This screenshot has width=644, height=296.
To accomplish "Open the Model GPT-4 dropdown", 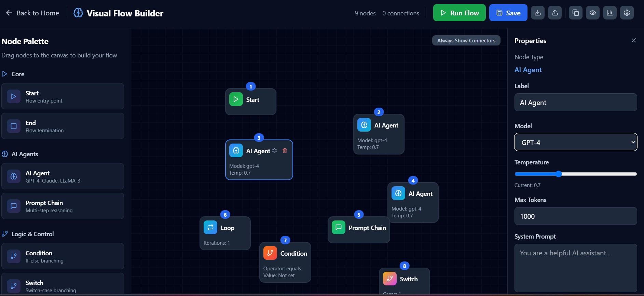I will [576, 142].
